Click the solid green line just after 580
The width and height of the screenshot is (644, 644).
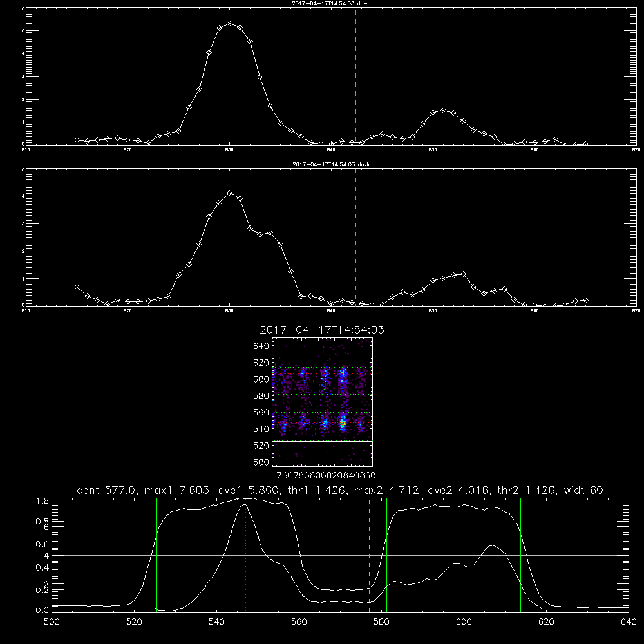point(386,555)
